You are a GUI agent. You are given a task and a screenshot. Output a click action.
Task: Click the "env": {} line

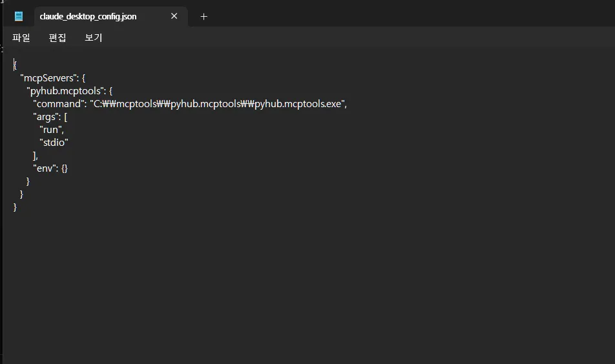coord(50,168)
